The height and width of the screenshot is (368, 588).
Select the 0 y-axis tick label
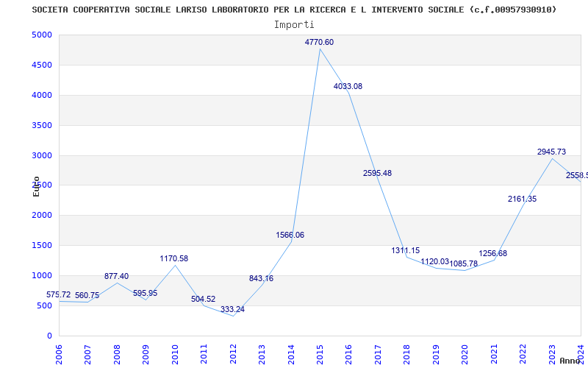tap(49, 336)
